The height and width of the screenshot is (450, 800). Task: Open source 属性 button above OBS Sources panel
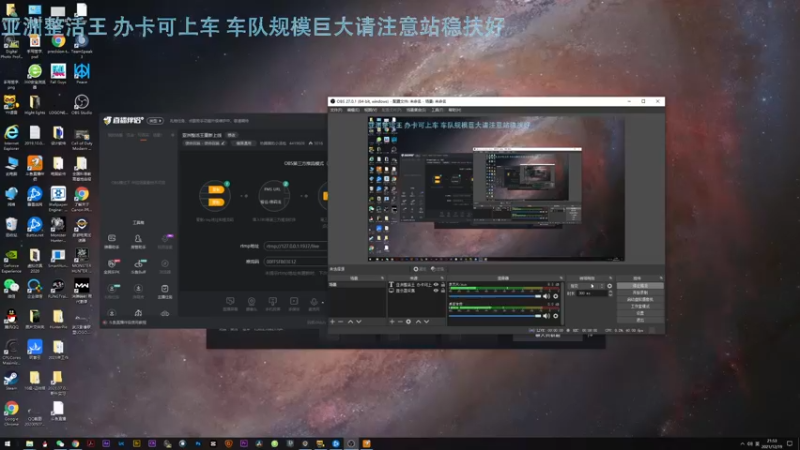[420, 269]
